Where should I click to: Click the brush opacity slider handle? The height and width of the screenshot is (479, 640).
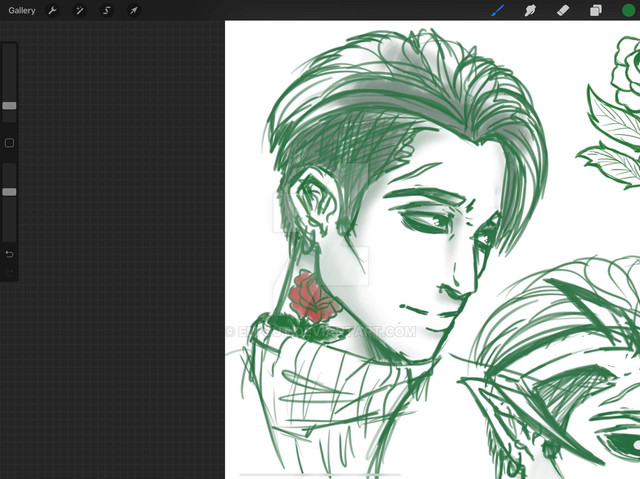9,191
